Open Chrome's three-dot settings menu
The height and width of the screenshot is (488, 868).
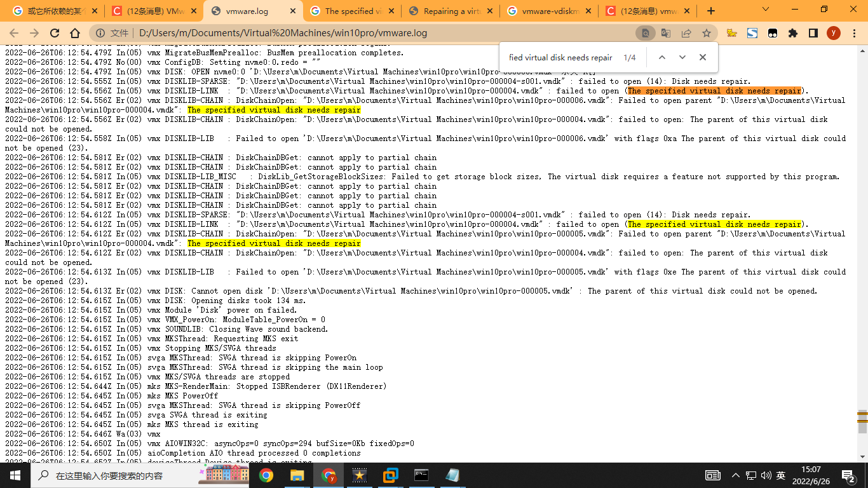click(x=854, y=32)
